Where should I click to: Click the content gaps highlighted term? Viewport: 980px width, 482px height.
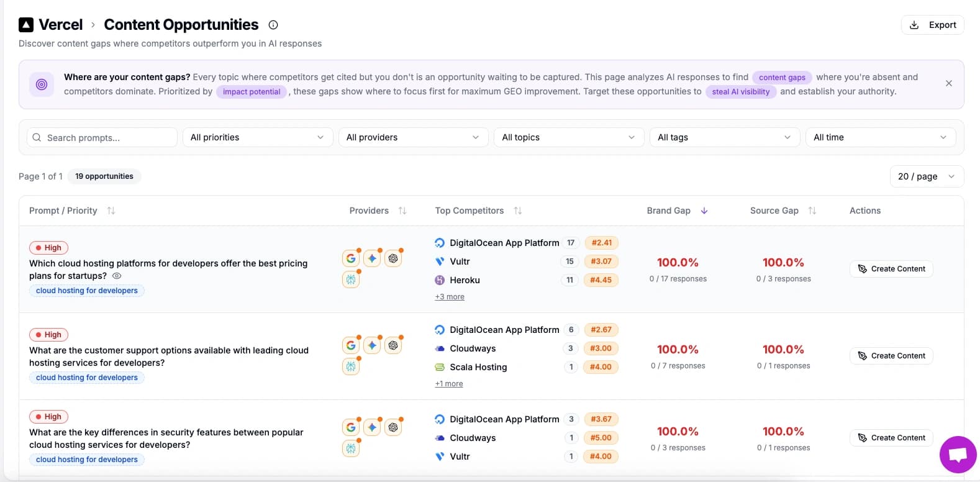[x=782, y=78]
